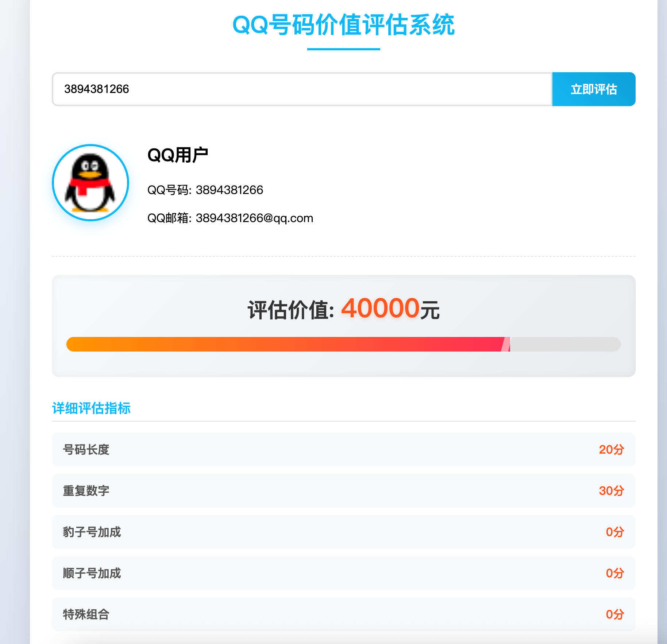This screenshot has height=644, width=667.
Task: Select the 重复数字 score row
Action: tap(343, 491)
